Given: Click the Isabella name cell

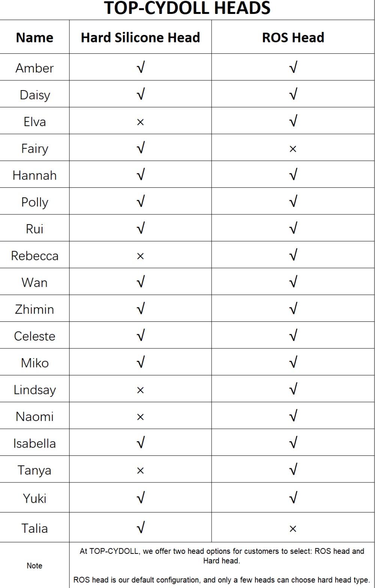Looking at the screenshot, I should click(34, 443).
